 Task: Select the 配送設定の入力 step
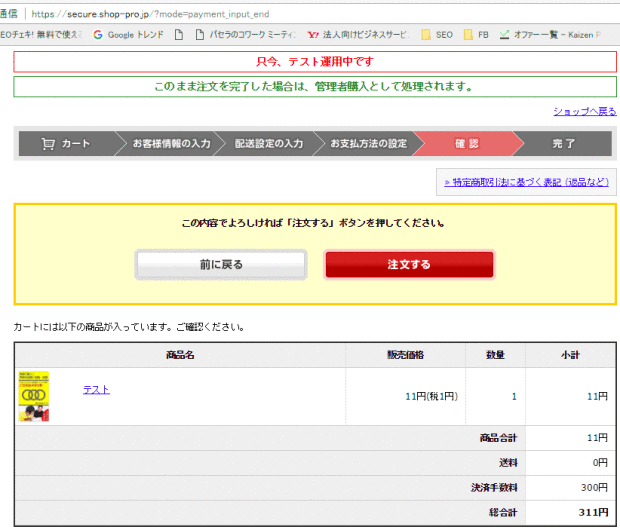pyautogui.click(x=269, y=144)
